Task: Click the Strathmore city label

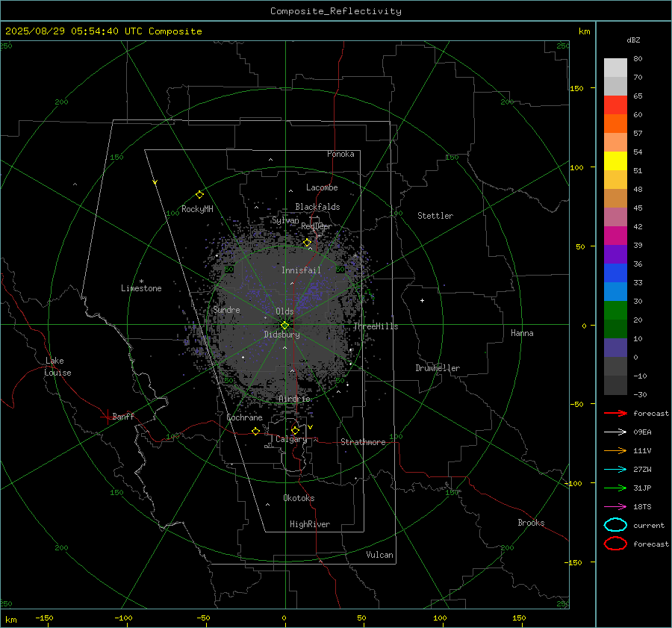Action: click(363, 442)
